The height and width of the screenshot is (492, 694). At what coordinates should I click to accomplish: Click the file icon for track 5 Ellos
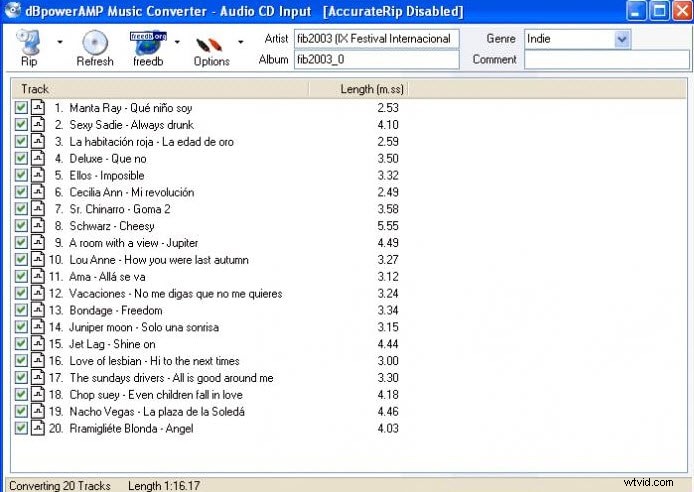(x=38, y=175)
